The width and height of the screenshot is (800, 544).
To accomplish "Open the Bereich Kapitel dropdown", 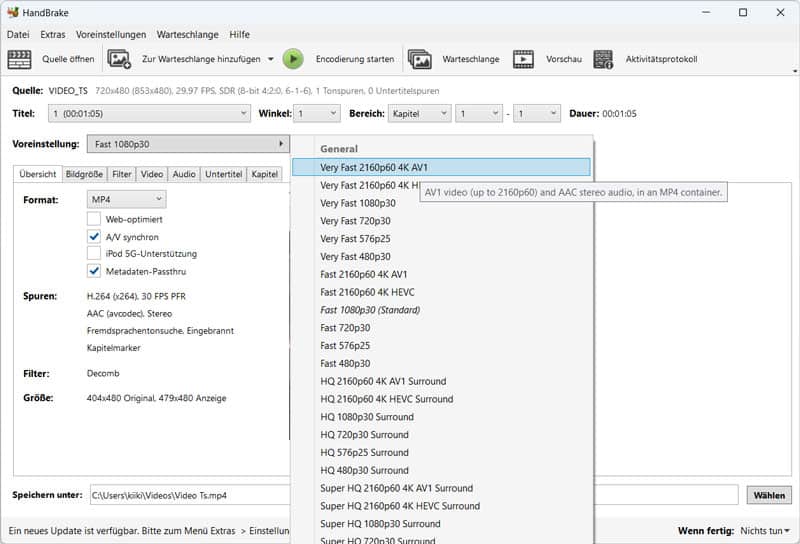I will 419,114.
